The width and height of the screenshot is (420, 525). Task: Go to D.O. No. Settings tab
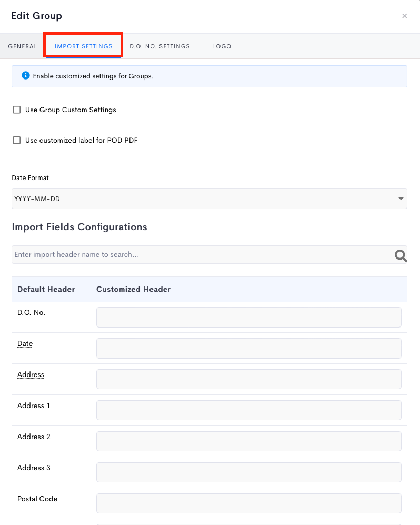point(159,46)
